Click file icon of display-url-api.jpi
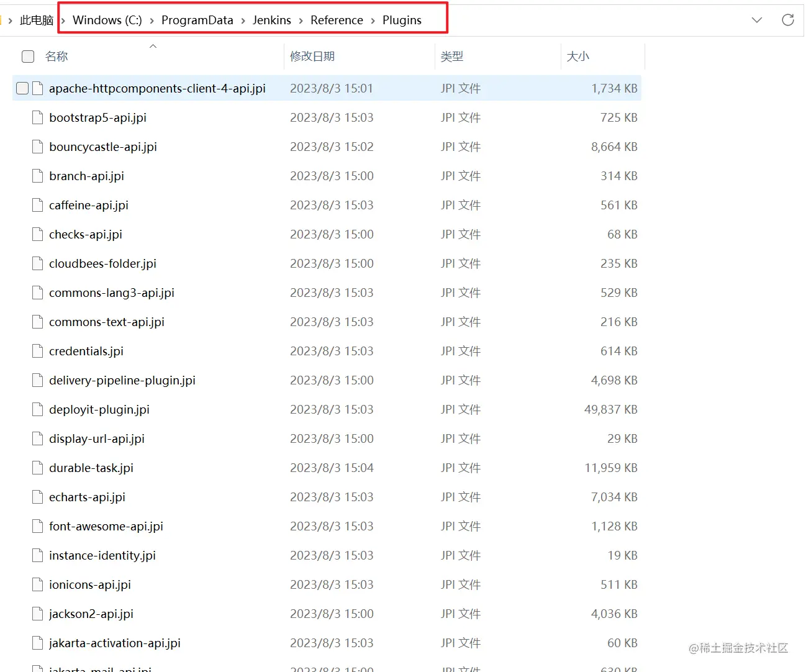The width and height of the screenshot is (806, 672). (38, 438)
